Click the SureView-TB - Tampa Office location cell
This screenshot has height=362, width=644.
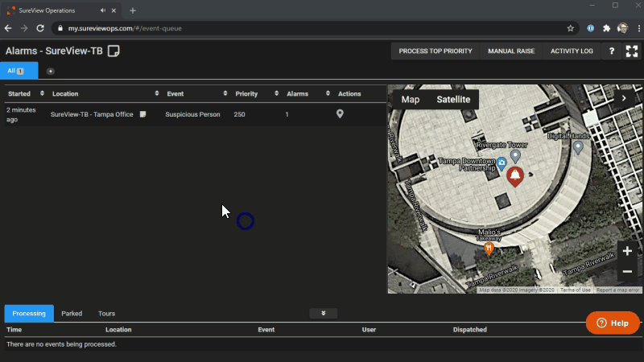tap(92, 114)
